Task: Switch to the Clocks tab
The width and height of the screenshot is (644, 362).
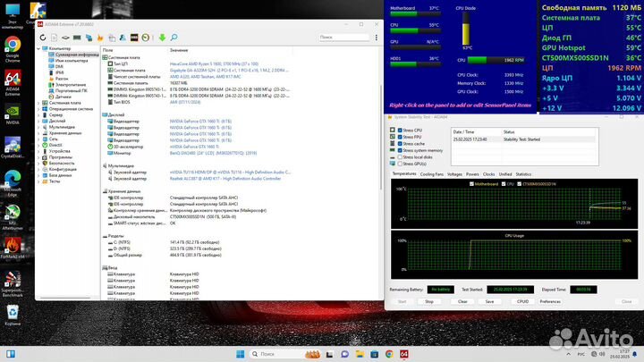Action: 488,174
